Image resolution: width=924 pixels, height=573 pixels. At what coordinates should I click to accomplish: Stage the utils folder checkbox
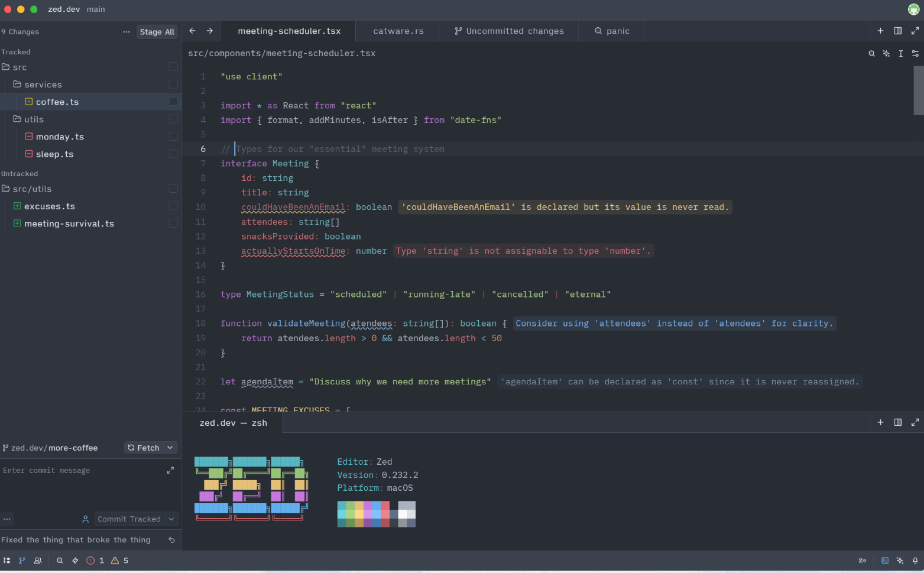173,119
